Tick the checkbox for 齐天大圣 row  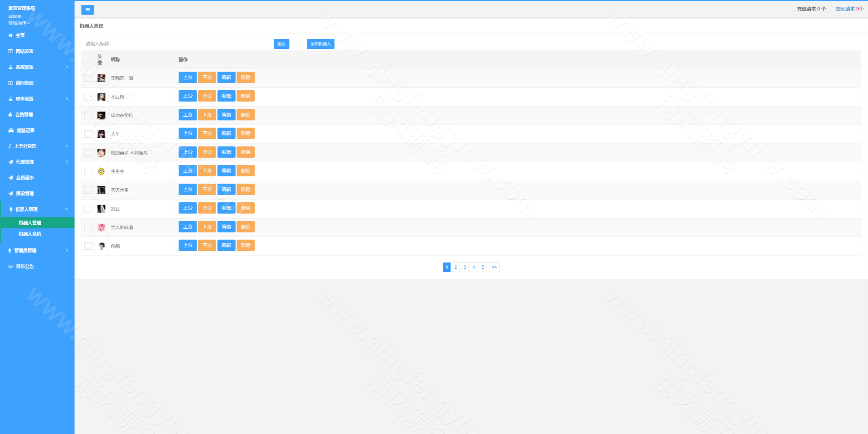88,190
